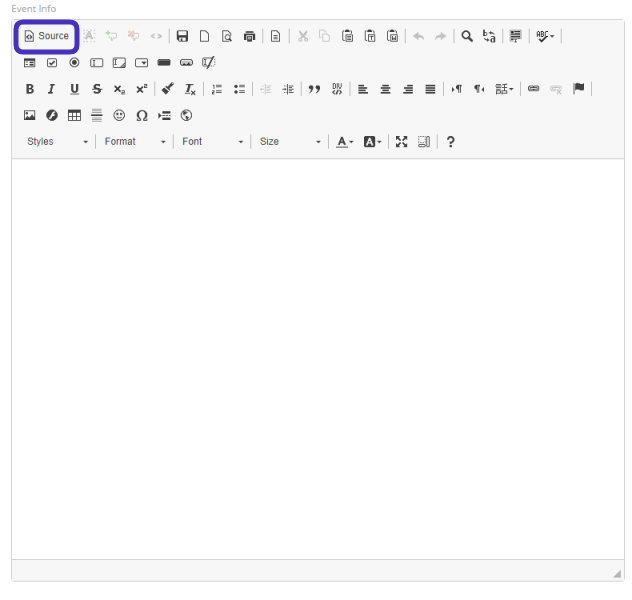
Task: Insert a numbered list
Action: click(217, 89)
